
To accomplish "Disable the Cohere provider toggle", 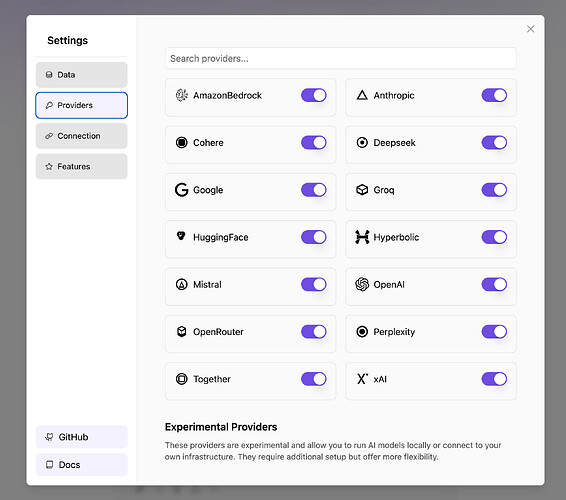I will (x=314, y=143).
